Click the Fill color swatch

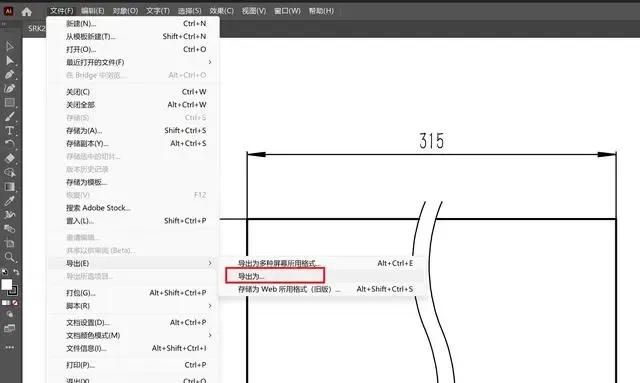[x=6, y=284]
